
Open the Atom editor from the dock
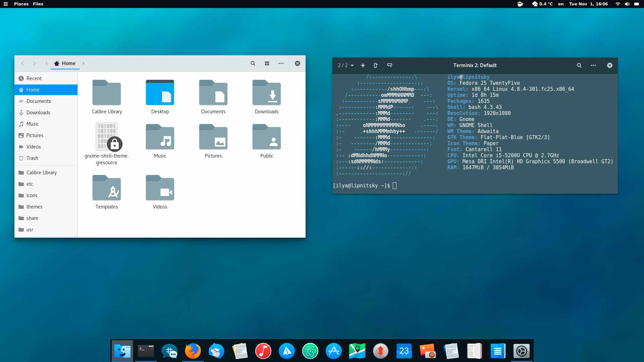point(310,351)
